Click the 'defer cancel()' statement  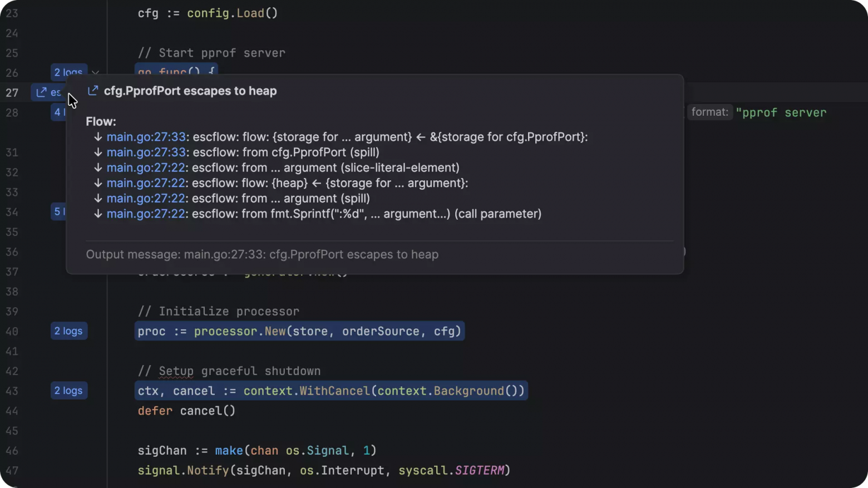[x=186, y=411]
